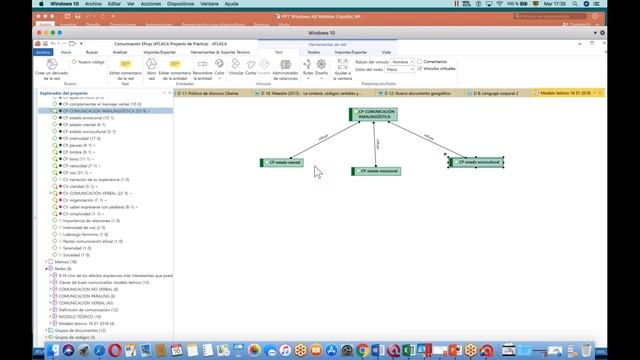The width and height of the screenshot is (640, 360).
Task: Switch to D 8 Lenguaje corporal 2 tab
Action: point(496,93)
